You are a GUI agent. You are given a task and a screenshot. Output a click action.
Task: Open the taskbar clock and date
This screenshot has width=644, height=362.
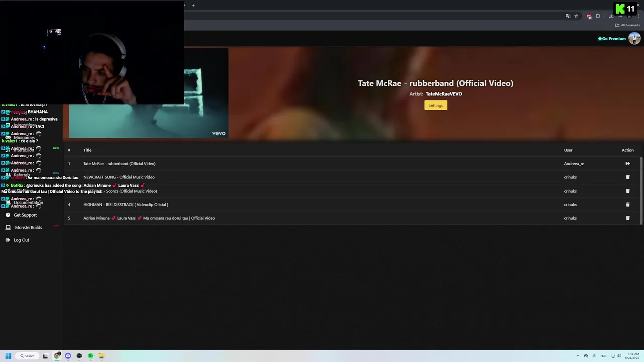tap(633, 355)
